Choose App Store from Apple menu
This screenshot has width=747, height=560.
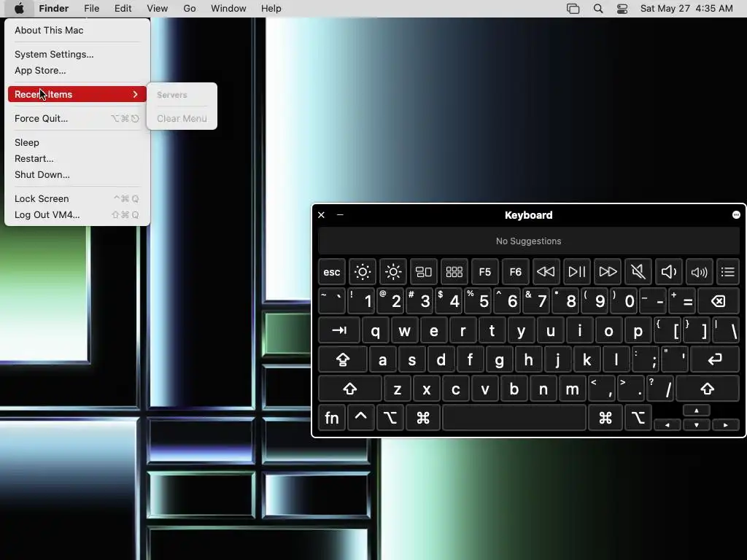77,71
